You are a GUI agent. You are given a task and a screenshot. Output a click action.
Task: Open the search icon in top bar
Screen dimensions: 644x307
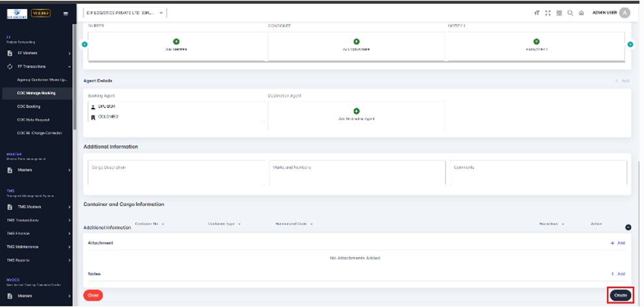tap(570, 13)
